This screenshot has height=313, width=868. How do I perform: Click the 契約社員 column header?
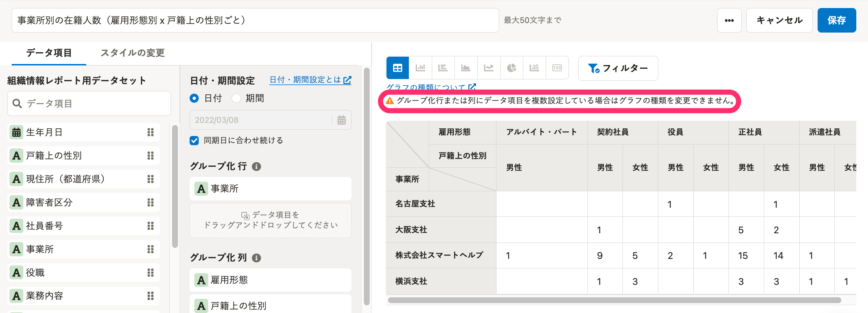click(623, 132)
